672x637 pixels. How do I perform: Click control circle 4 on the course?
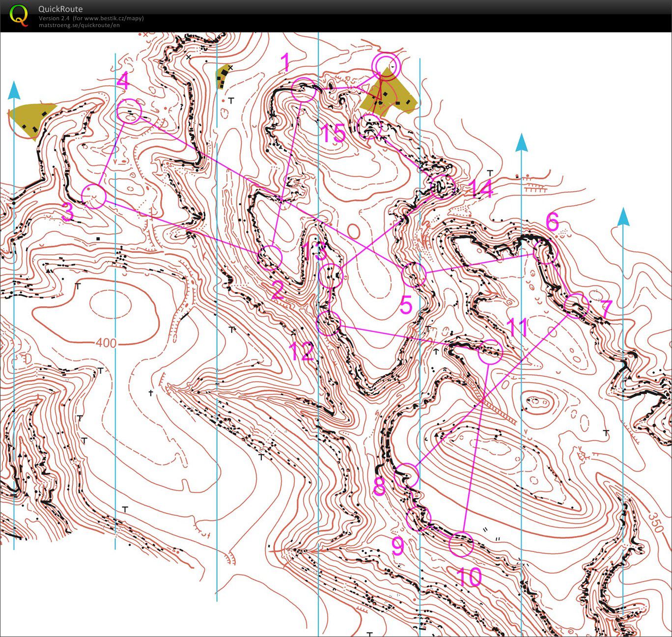[129, 111]
